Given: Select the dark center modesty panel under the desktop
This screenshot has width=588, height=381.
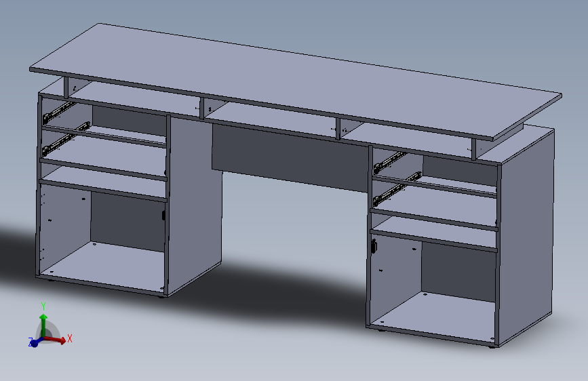Looking at the screenshot, I should pos(290,157).
